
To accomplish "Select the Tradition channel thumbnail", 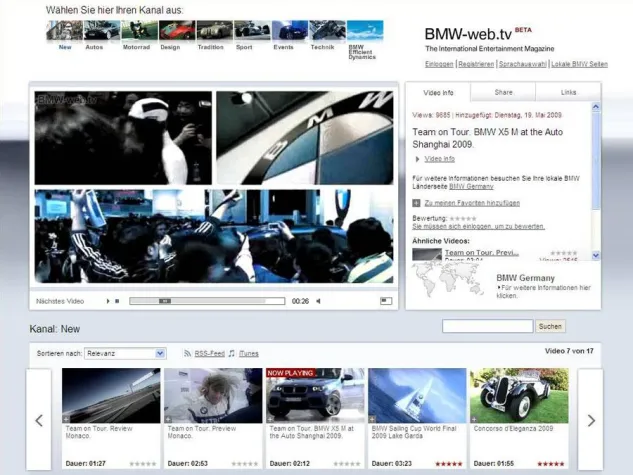I will tap(214, 31).
